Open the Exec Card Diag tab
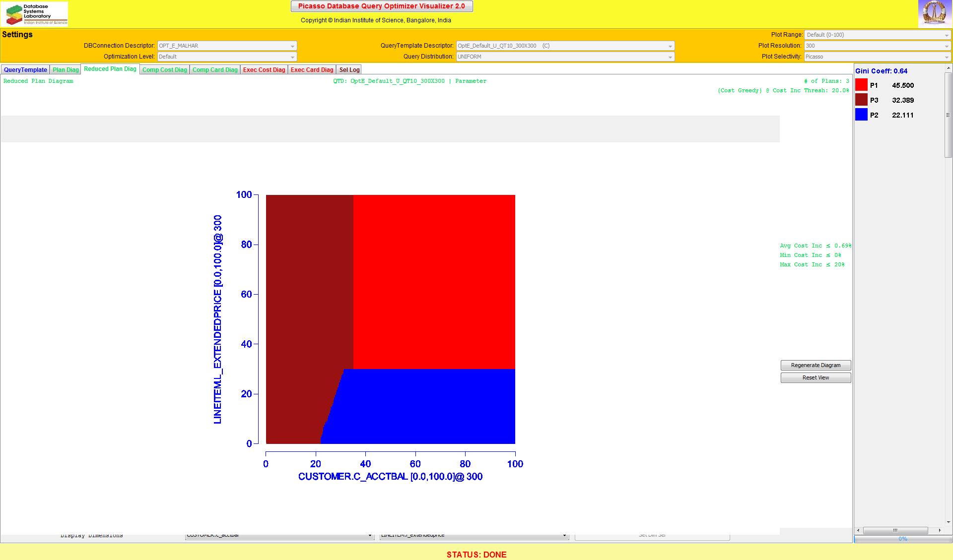 pyautogui.click(x=312, y=70)
